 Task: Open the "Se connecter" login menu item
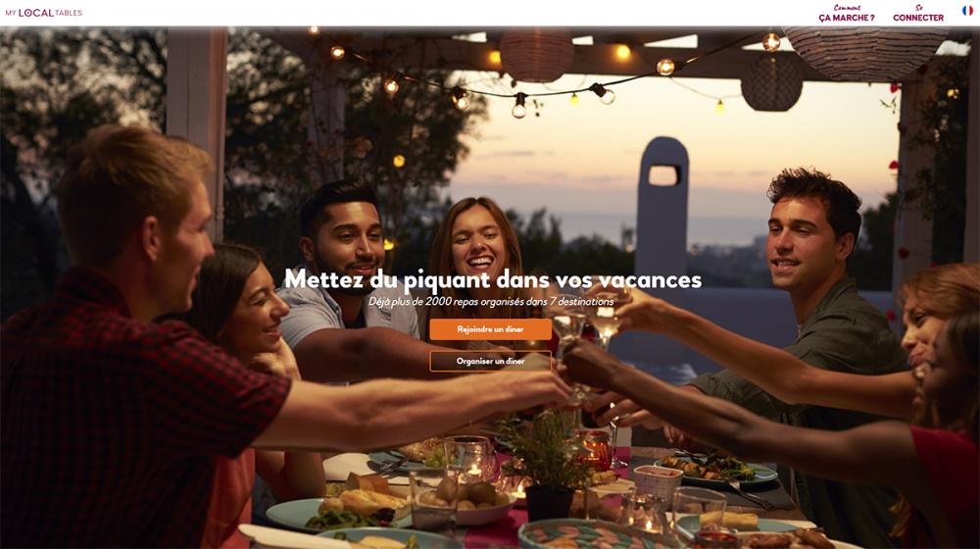pos(918,13)
